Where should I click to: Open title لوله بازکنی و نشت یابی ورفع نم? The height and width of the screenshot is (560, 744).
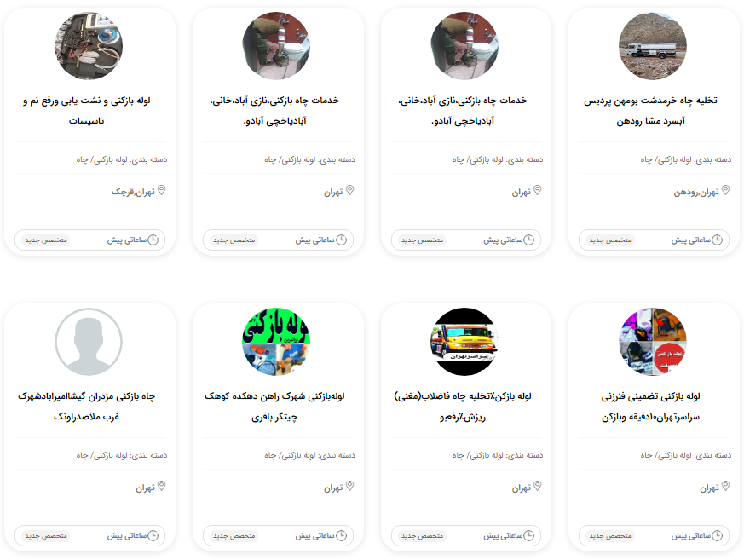86,111
